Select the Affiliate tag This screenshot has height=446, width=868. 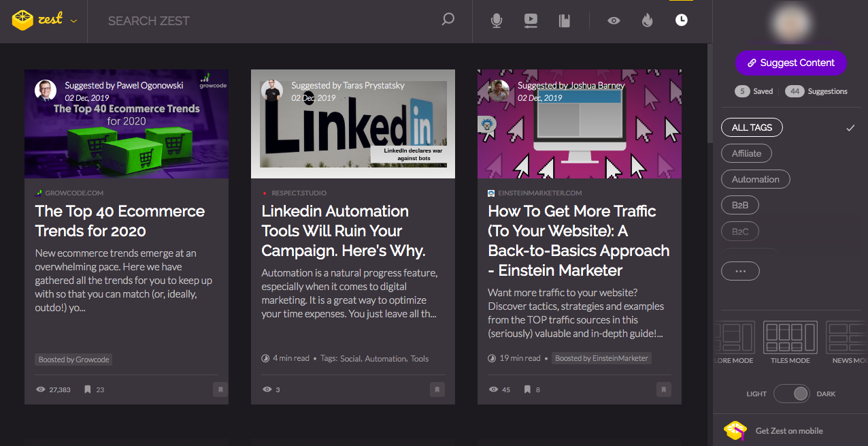click(x=746, y=153)
